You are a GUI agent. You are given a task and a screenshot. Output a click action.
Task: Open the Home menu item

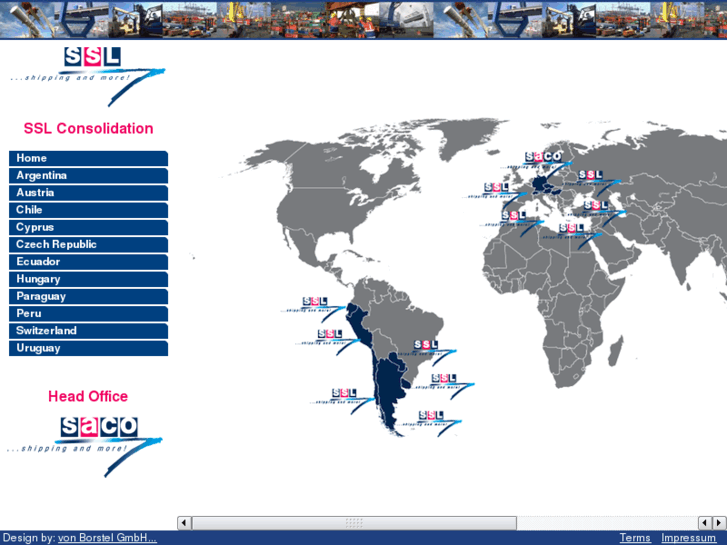(x=88, y=158)
